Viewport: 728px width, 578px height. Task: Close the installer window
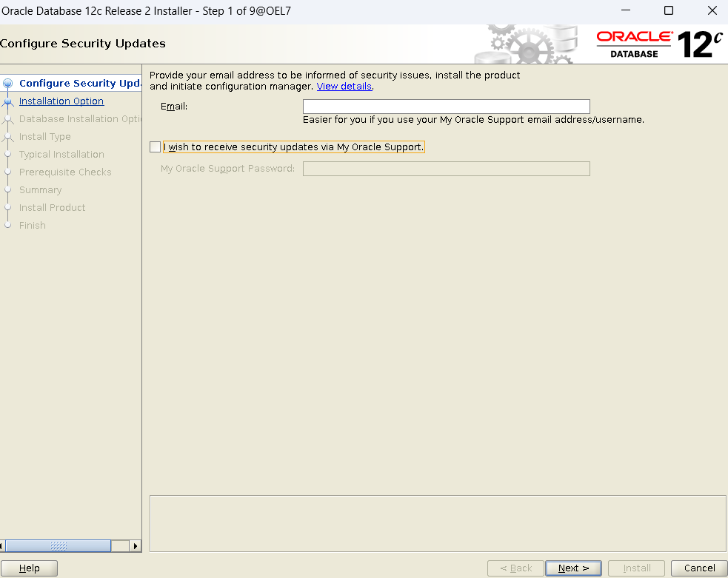click(712, 10)
